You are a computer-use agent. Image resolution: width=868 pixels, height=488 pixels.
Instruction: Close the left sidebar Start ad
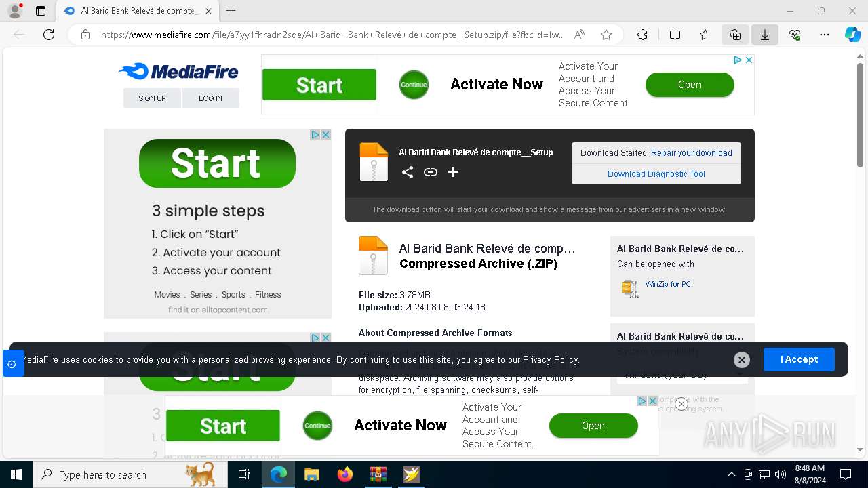click(x=325, y=134)
